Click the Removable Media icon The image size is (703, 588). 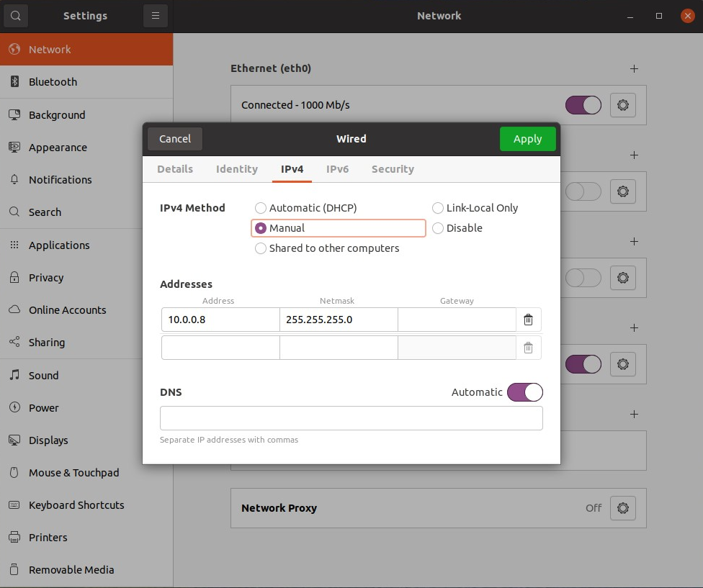pyautogui.click(x=14, y=569)
